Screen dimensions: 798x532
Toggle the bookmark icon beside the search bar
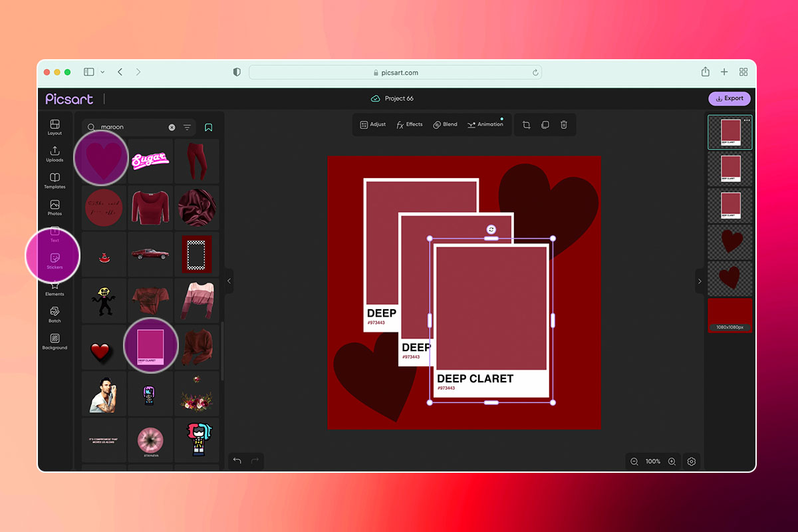[208, 126]
